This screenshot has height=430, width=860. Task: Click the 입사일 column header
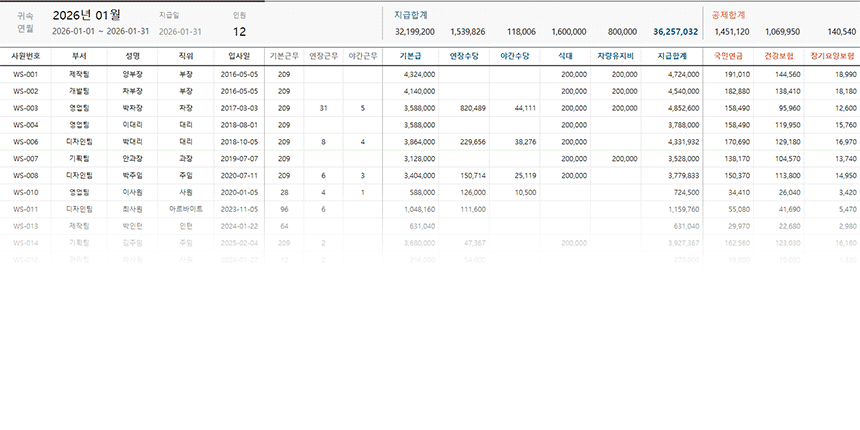click(239, 56)
